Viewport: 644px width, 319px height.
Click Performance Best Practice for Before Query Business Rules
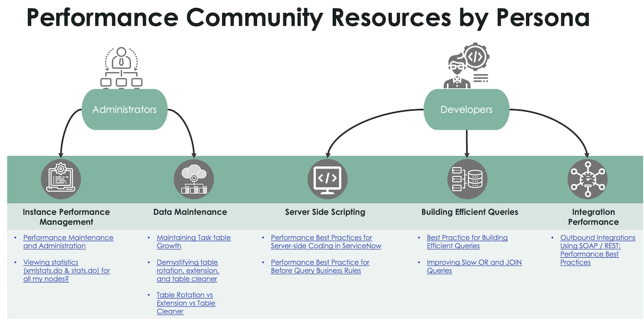[320, 266]
